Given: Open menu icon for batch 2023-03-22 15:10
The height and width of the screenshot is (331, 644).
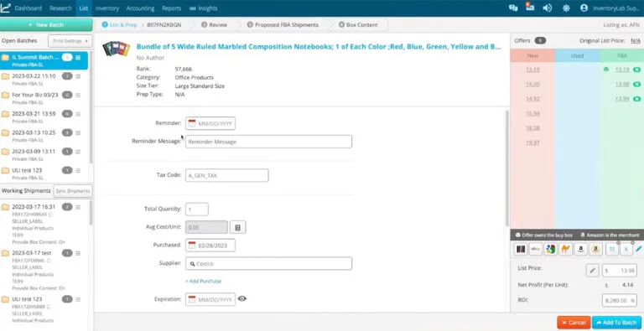Looking at the screenshot, I should 78,76.
